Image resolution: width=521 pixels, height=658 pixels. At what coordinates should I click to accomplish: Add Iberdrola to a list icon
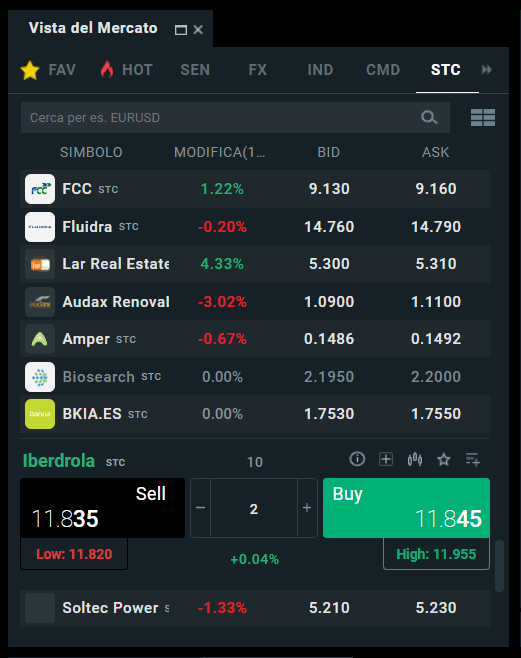[473, 459]
